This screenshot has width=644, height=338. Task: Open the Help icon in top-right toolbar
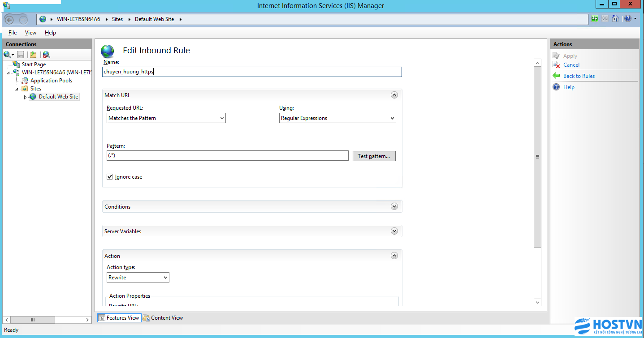click(628, 19)
